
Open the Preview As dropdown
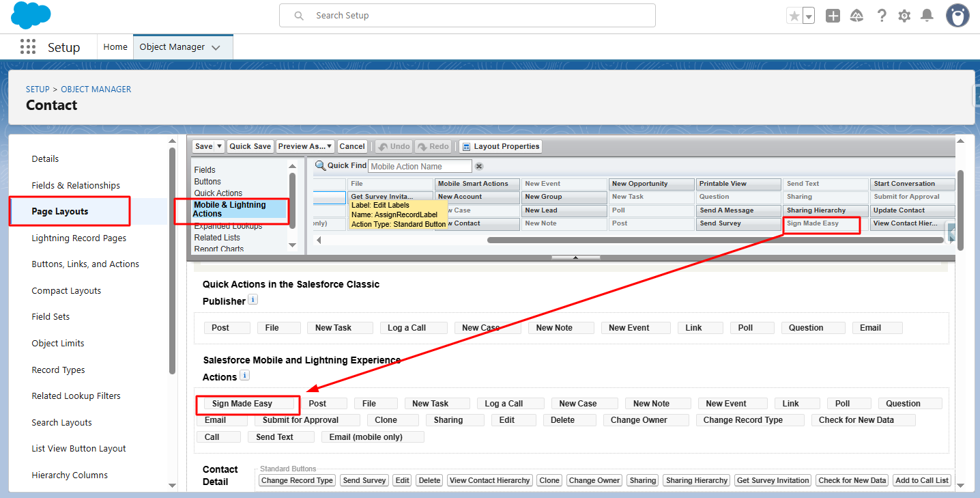(x=305, y=146)
